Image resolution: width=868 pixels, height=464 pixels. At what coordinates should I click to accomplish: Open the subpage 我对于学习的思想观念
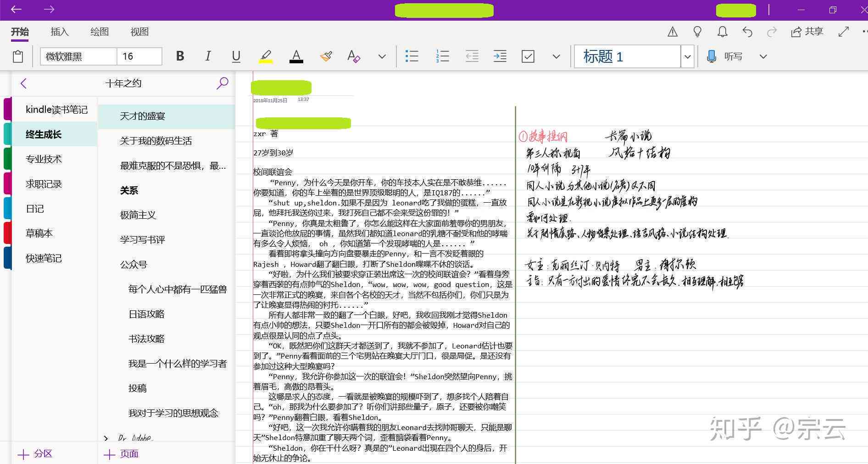pyautogui.click(x=167, y=413)
